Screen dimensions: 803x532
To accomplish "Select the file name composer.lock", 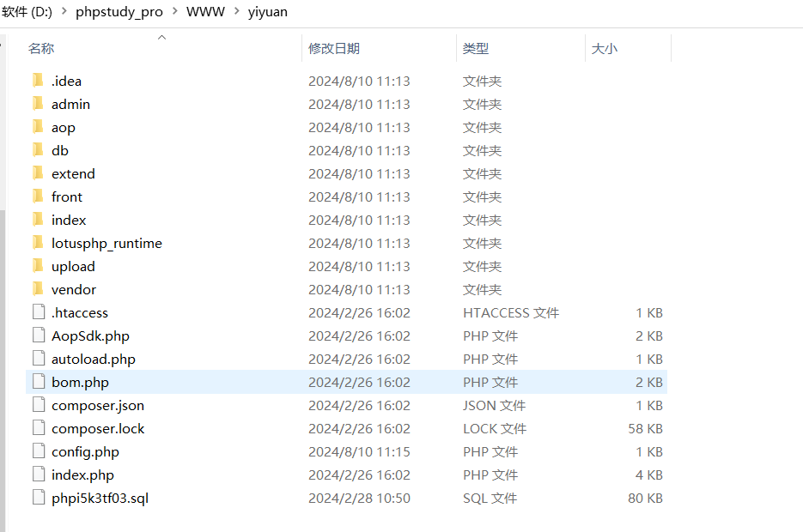I will pyautogui.click(x=98, y=429).
